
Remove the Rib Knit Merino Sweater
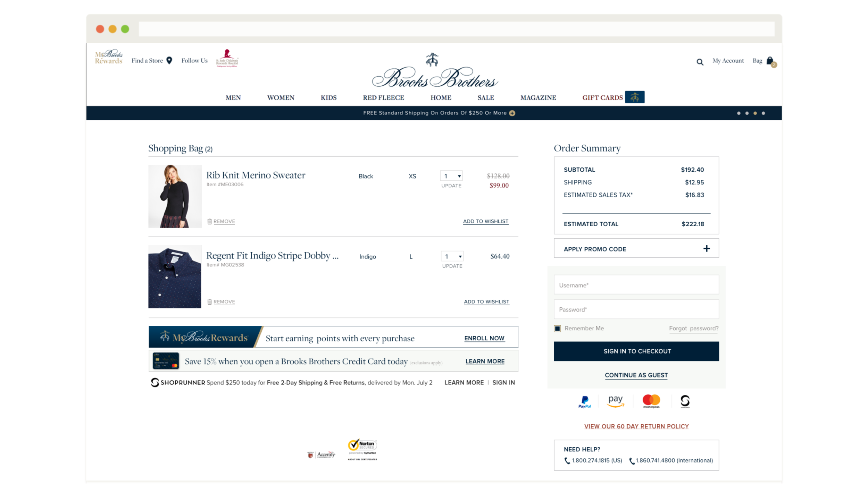pyautogui.click(x=221, y=221)
